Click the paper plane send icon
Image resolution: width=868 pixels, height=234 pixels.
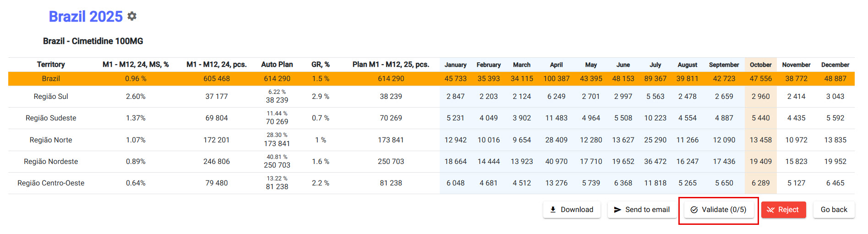(x=617, y=209)
